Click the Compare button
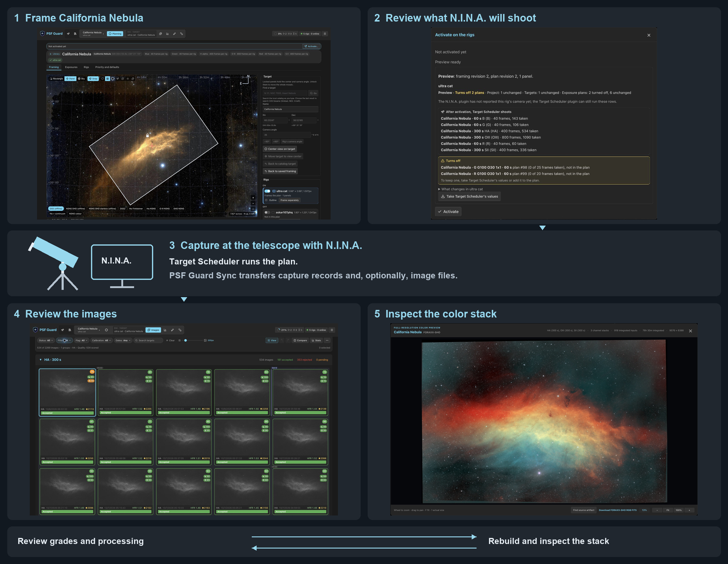The image size is (728, 564). click(x=300, y=341)
